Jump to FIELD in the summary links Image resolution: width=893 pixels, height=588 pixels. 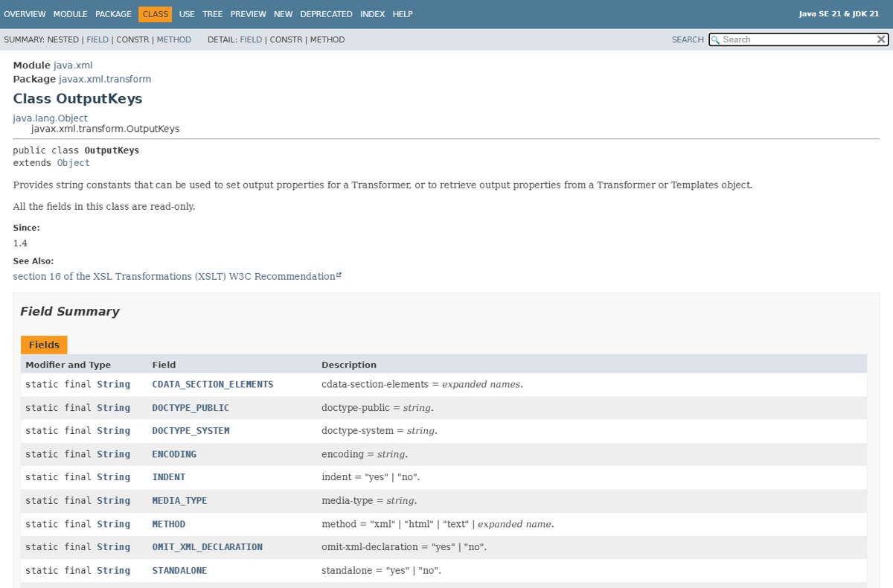pyautogui.click(x=97, y=39)
